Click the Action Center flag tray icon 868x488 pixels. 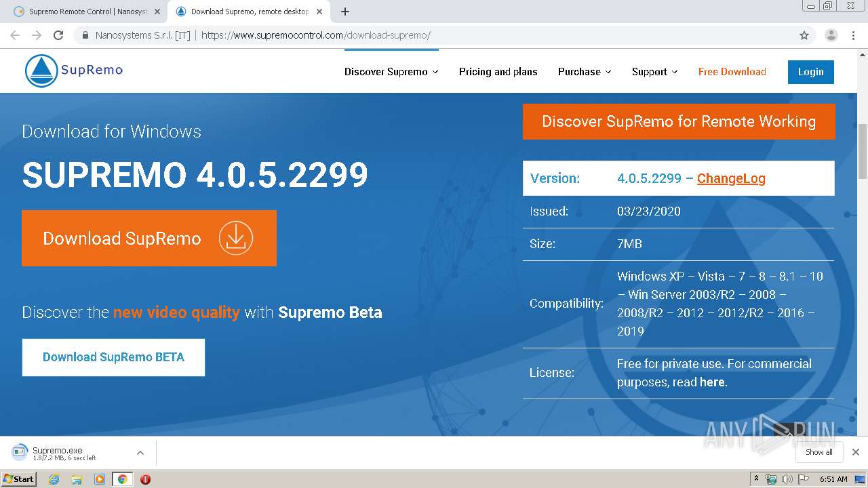(804, 479)
